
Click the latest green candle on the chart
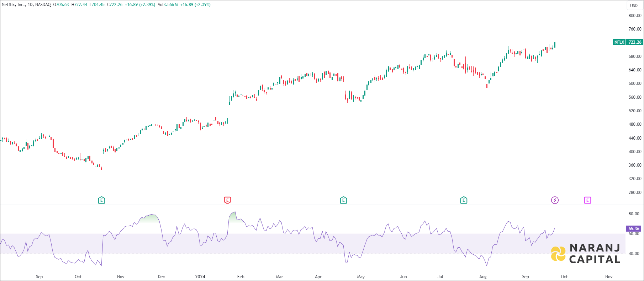[x=555, y=45]
